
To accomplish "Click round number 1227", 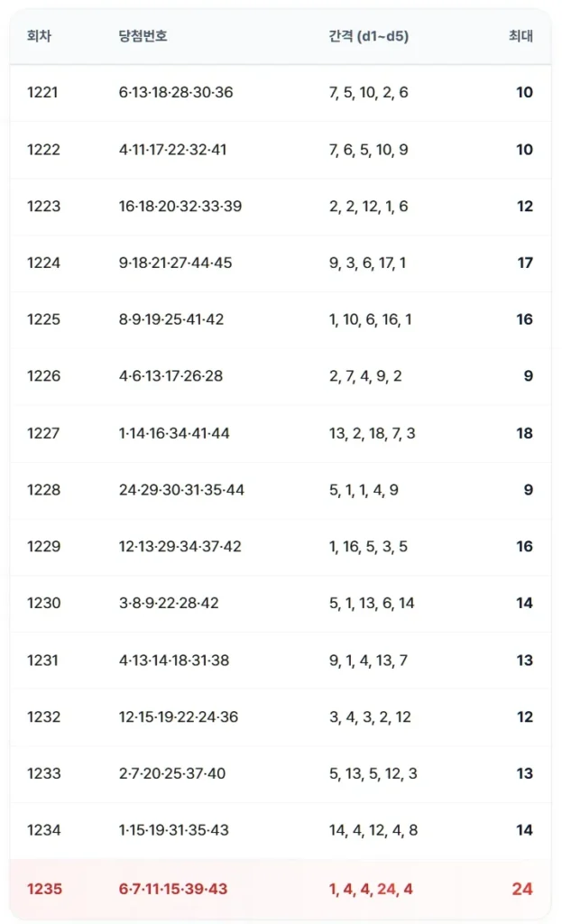I will pos(43,433).
